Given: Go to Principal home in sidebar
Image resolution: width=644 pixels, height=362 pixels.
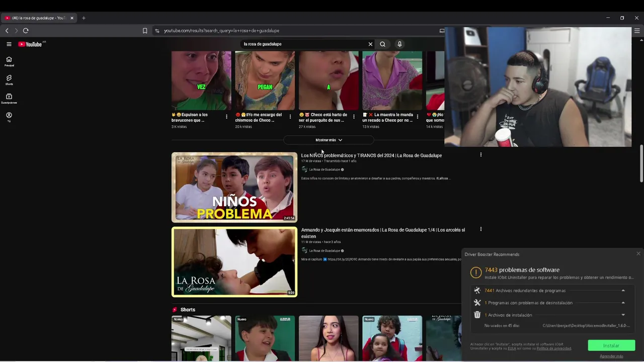Looking at the screenshot, I should coord(9,61).
